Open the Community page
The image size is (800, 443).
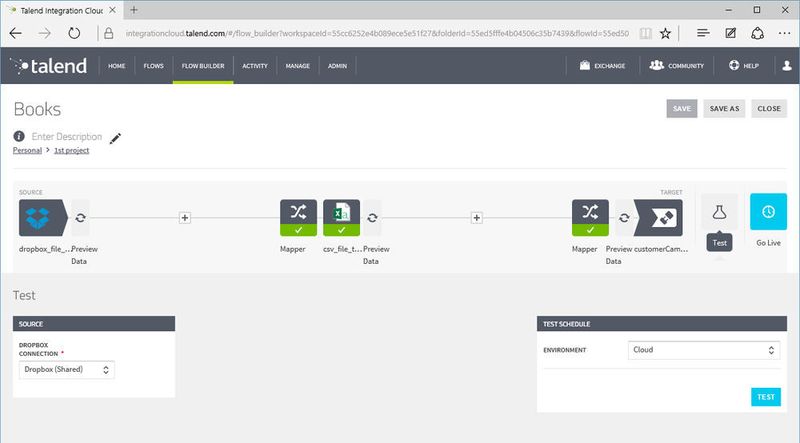(x=677, y=65)
